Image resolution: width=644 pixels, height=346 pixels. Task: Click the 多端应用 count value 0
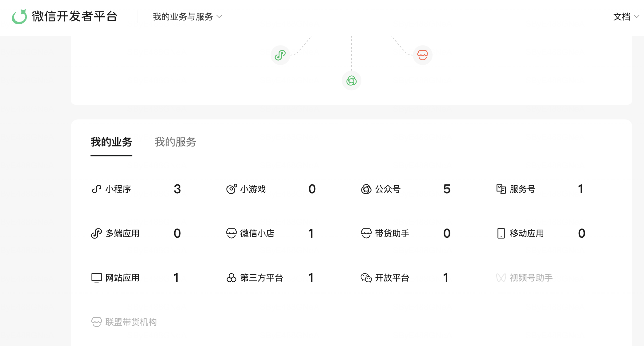177,233
